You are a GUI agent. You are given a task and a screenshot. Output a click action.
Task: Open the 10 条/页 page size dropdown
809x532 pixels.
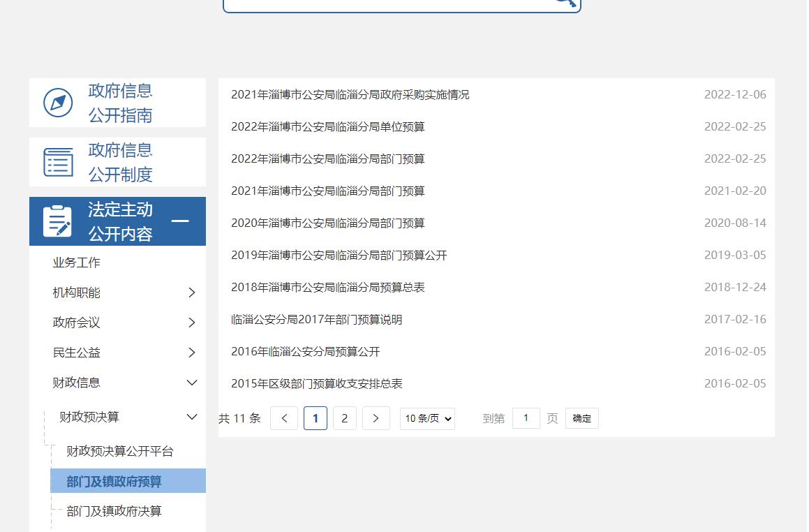click(427, 418)
